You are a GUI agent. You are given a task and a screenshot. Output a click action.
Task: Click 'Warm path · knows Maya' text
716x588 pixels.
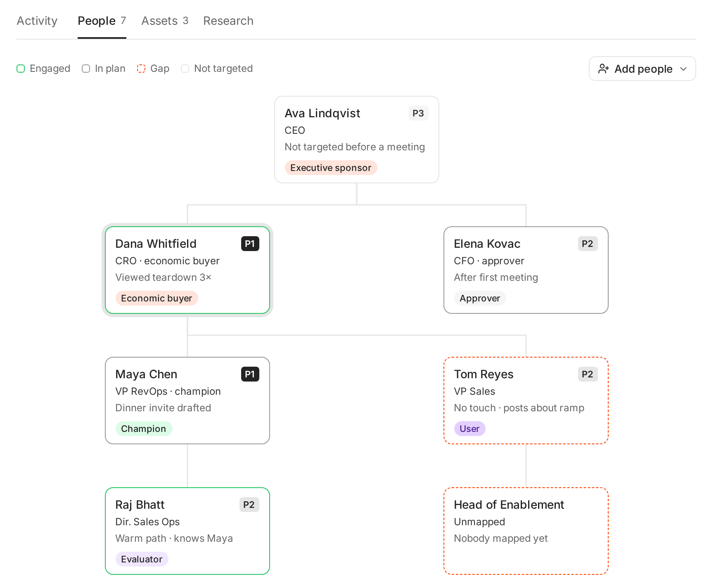tap(174, 538)
